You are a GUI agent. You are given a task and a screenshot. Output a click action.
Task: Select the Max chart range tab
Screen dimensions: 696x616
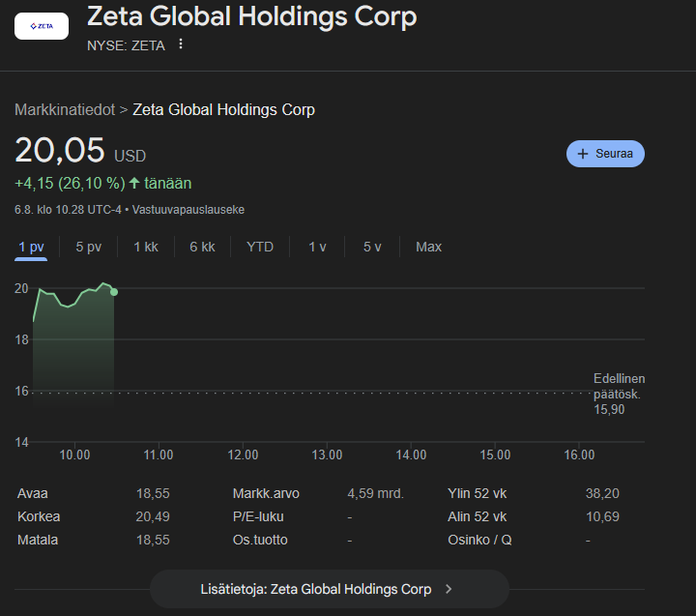point(428,247)
